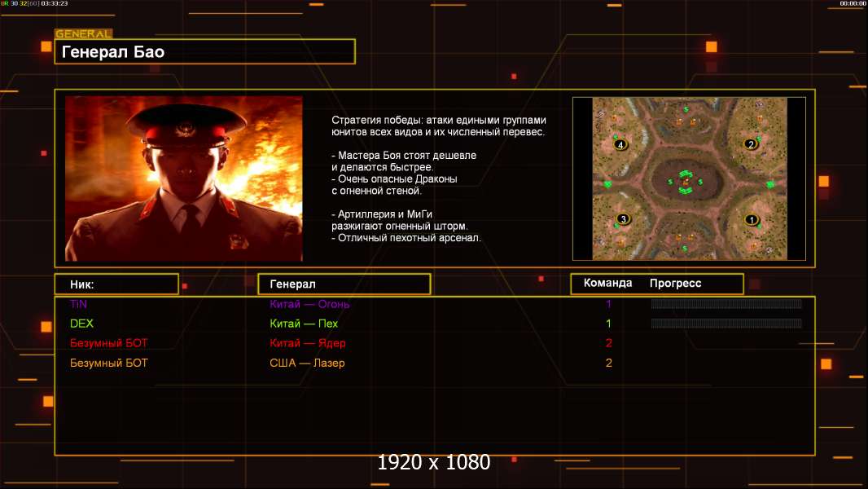Click team number for DEX
868x489 pixels.
click(608, 324)
